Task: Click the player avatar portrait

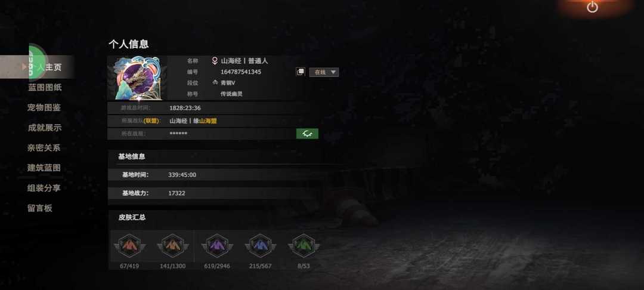Action: coord(137,78)
